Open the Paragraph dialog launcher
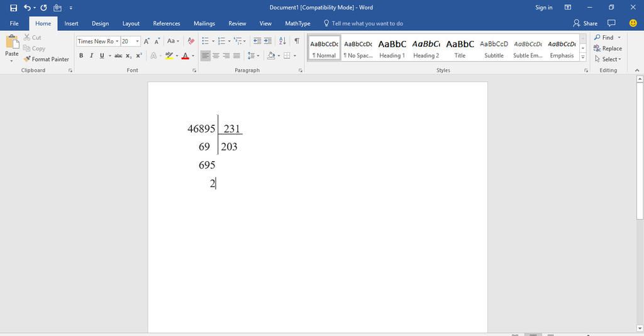 [301, 70]
